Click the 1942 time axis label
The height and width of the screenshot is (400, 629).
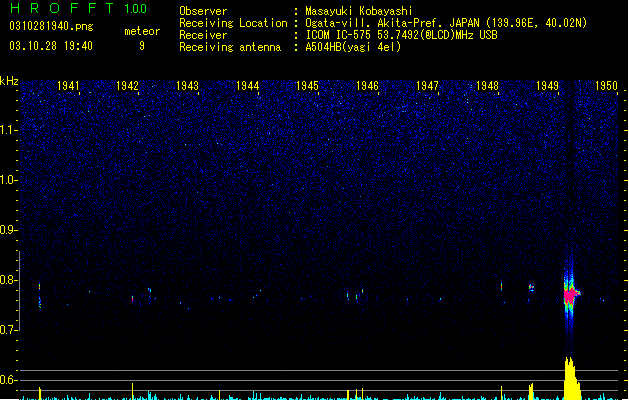127,86
